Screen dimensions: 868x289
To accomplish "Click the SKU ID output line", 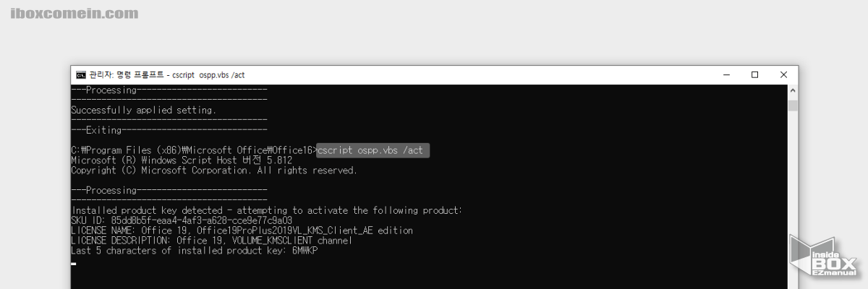I will 182,220.
